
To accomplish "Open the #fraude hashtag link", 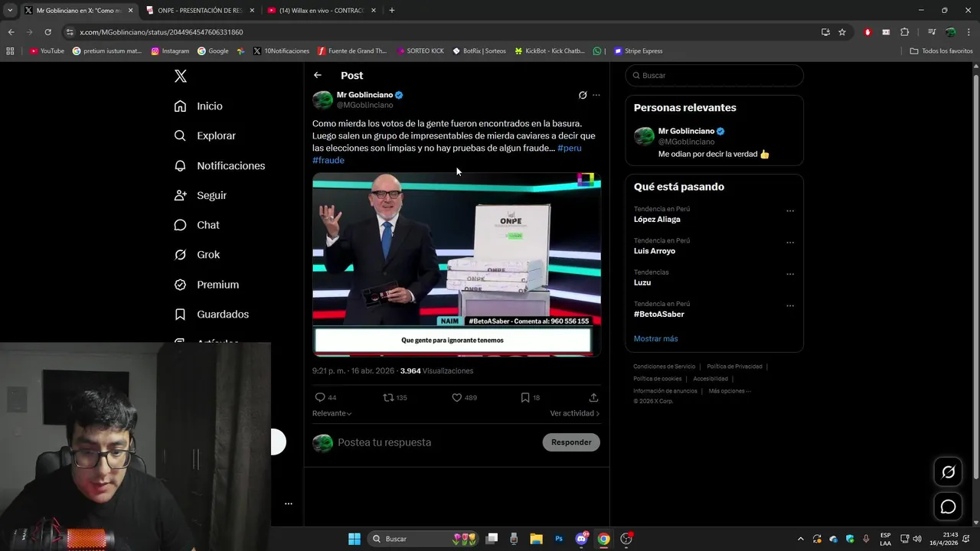I will pos(328,160).
